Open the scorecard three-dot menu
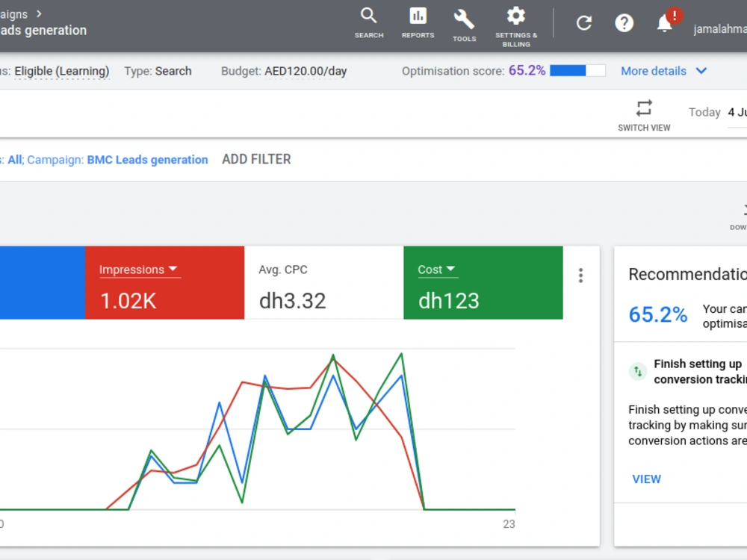 tap(580, 276)
